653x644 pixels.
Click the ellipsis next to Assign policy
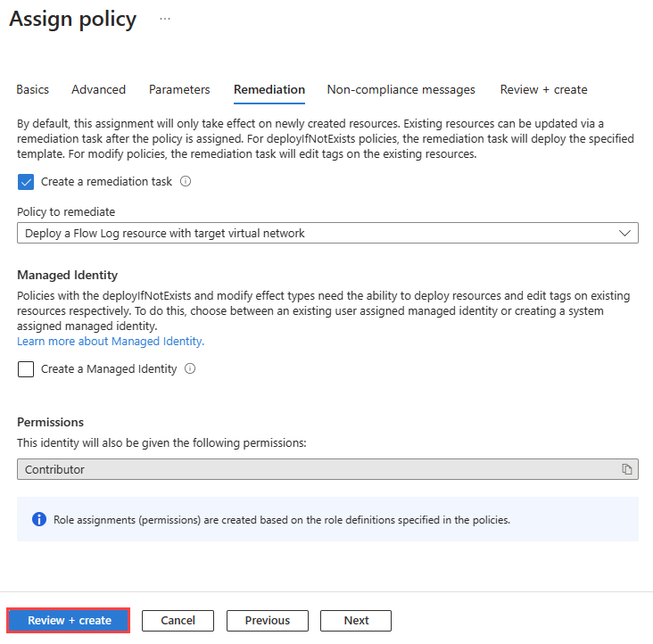[165, 19]
